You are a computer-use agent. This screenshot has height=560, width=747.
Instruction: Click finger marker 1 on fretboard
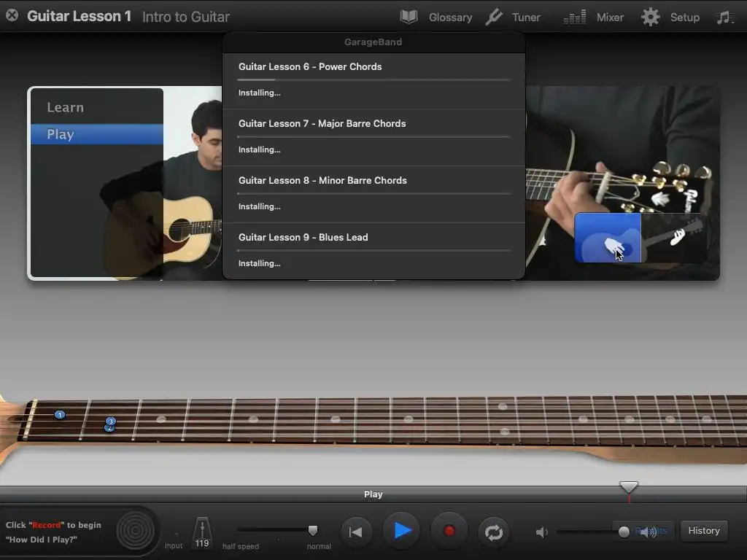point(60,415)
